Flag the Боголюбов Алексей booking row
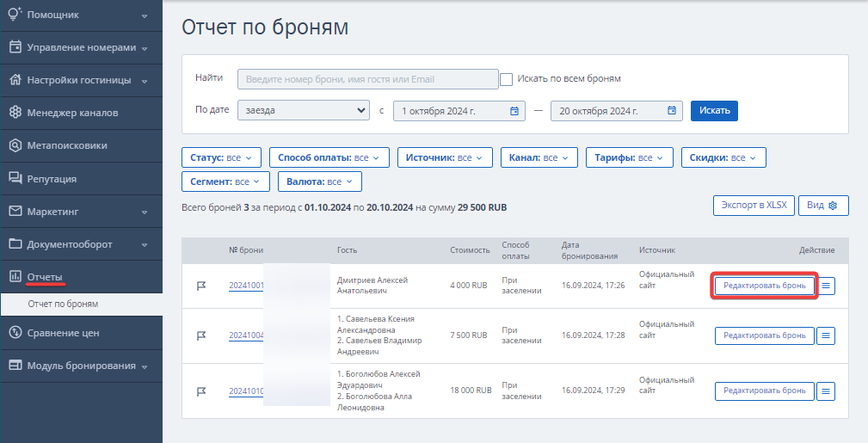This screenshot has width=868, height=443. point(201,391)
